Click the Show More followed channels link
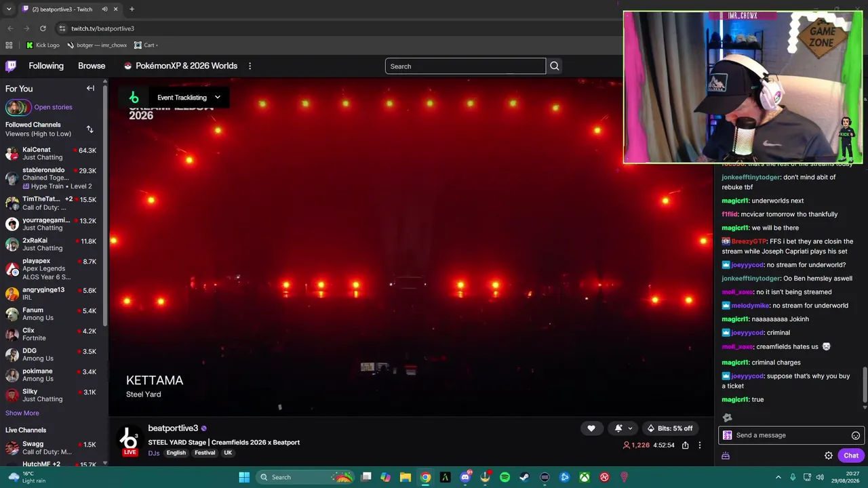The height and width of the screenshot is (488, 868). pos(22,413)
